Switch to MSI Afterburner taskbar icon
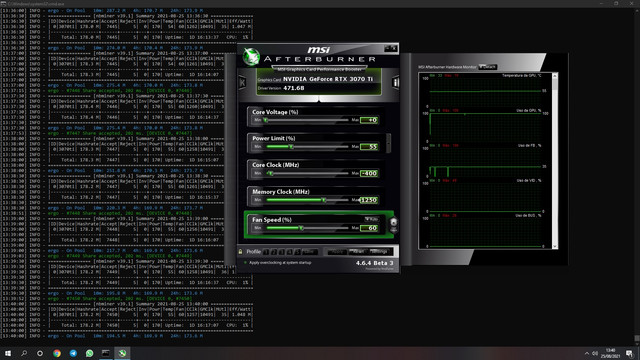The width and height of the screenshot is (640, 360). point(122,353)
